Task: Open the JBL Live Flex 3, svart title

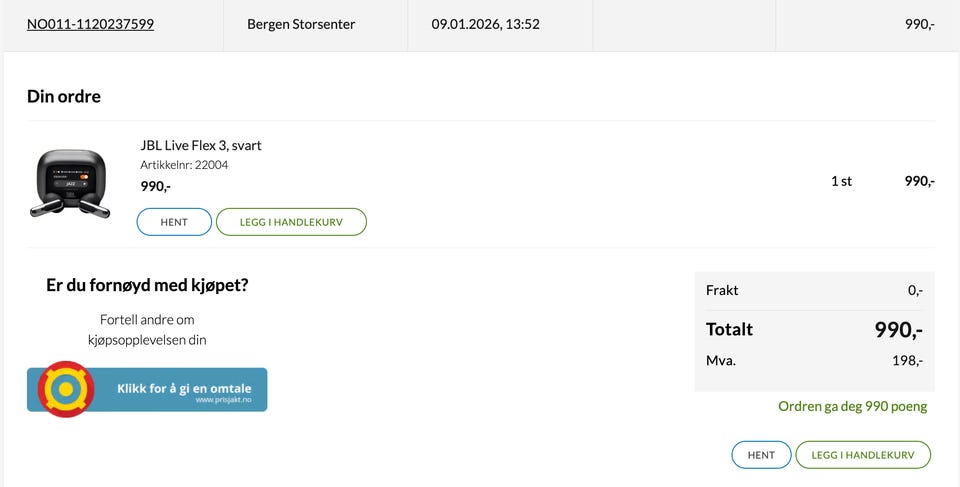Action: (x=201, y=146)
